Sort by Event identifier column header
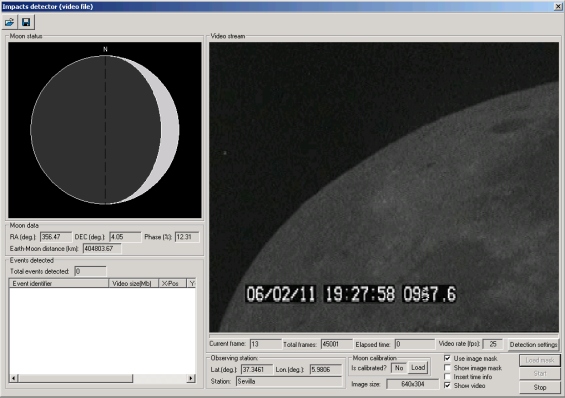 [x=59, y=283]
